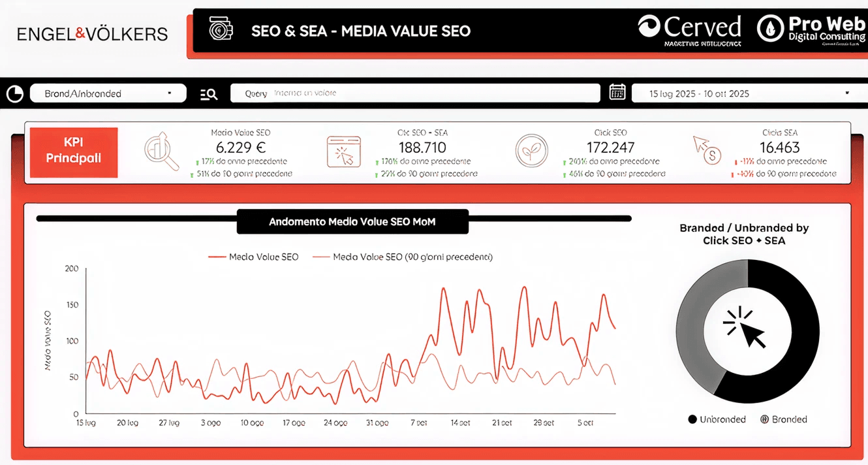Click the Engel & Völkers logo

(x=92, y=34)
